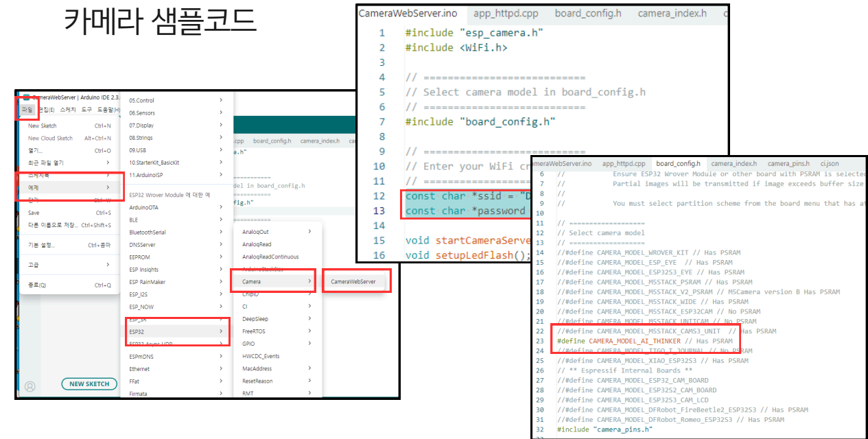Image resolution: width=868 pixels, height=439 pixels.
Task: Expand the 07.Display examples arrow
Action: tap(221, 126)
